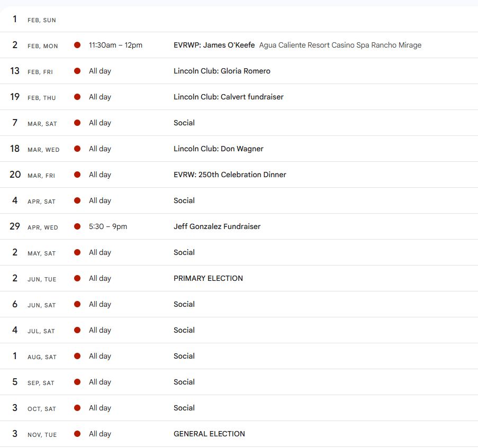478x448 pixels.
Task: Open EVRWP: James O'Keefe event
Action: pos(214,45)
